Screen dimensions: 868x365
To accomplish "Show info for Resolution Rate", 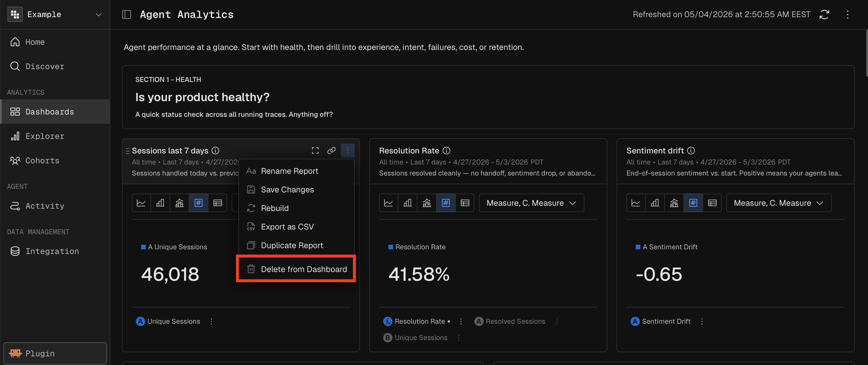I will coord(446,151).
